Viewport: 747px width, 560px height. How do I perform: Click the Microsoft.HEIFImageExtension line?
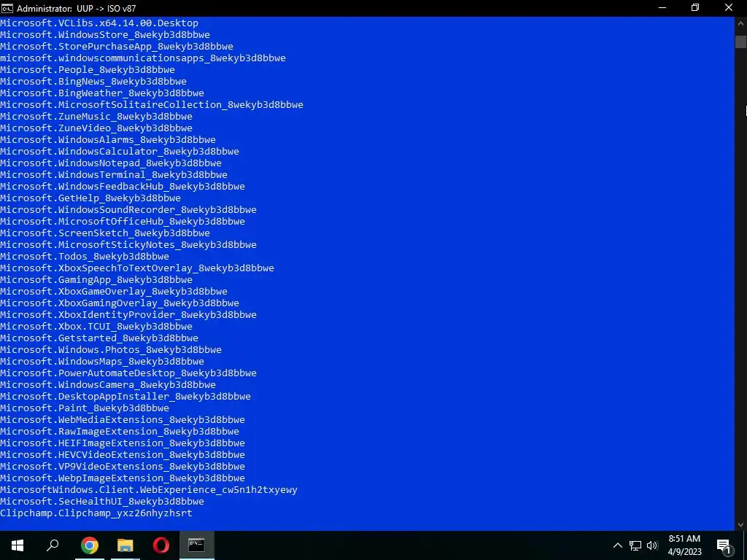tap(123, 443)
